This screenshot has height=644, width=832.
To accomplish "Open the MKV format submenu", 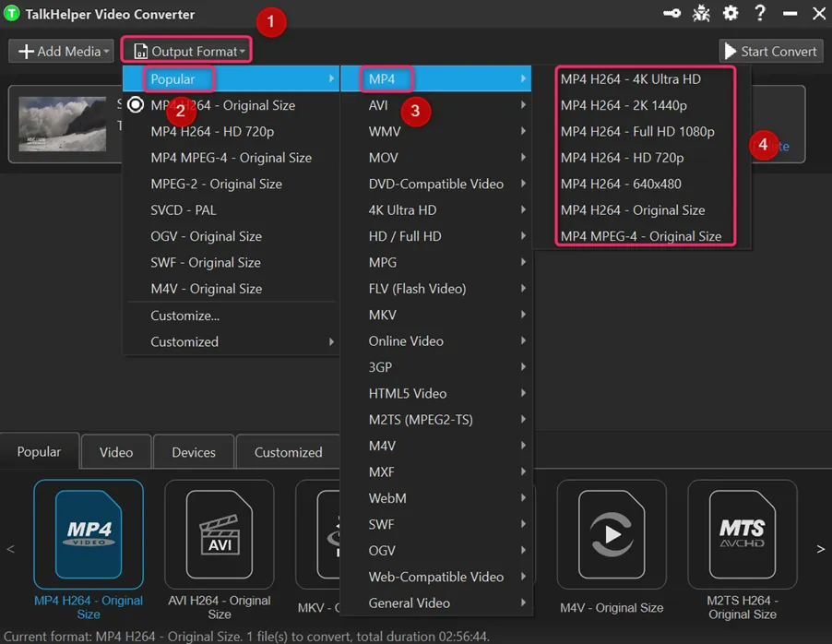I will 435,315.
